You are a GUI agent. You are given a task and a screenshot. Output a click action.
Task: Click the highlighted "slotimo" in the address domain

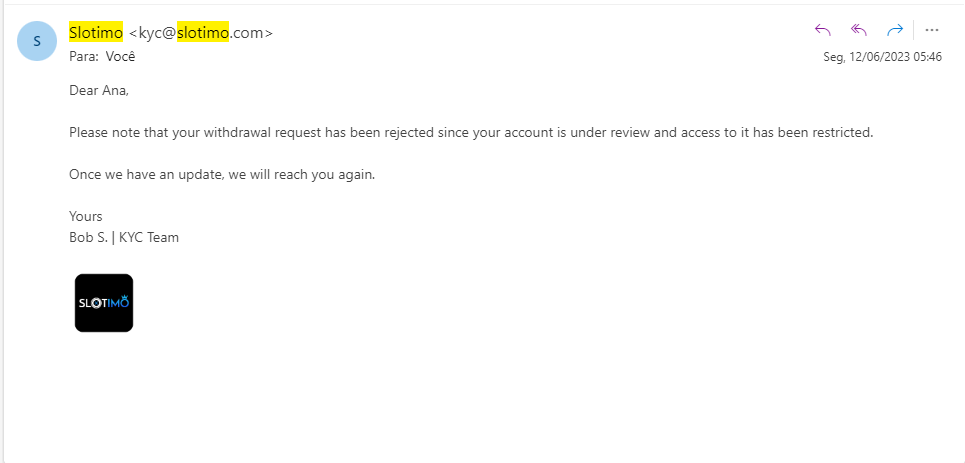coord(203,33)
